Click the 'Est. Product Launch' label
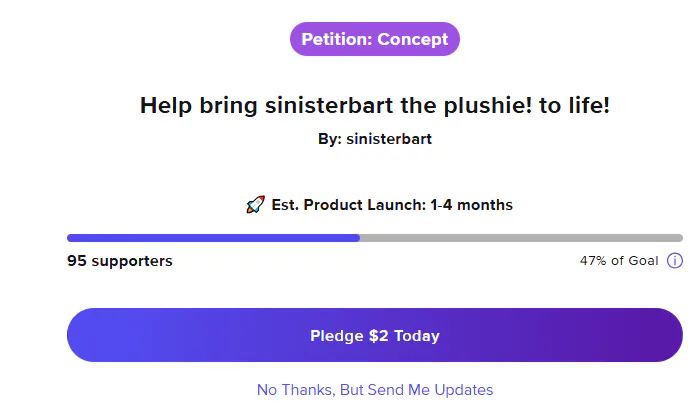Image resolution: width=700 pixels, height=419 pixels. click(x=349, y=205)
